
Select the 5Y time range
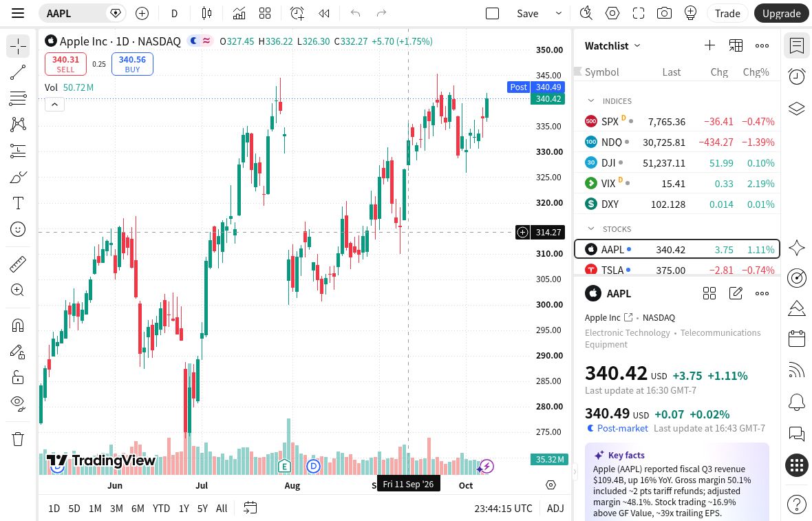click(x=202, y=509)
